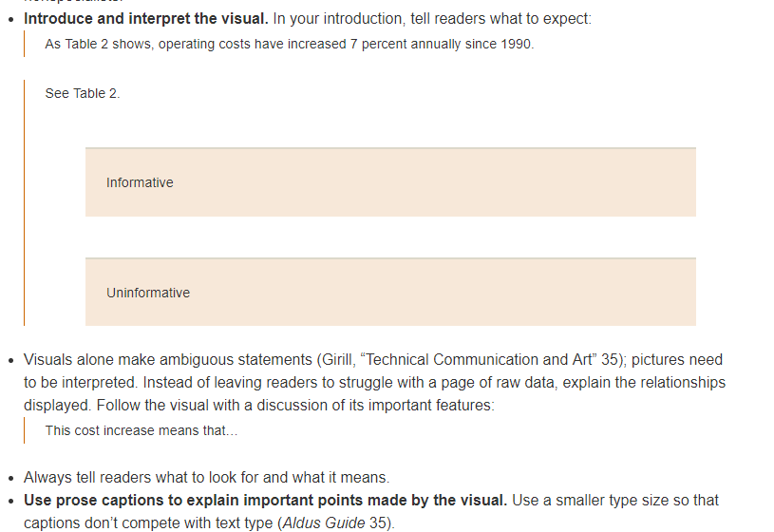The image size is (774, 532).
Task: Click the "Follow the visual with a discussion" sentence
Action: click(295, 406)
